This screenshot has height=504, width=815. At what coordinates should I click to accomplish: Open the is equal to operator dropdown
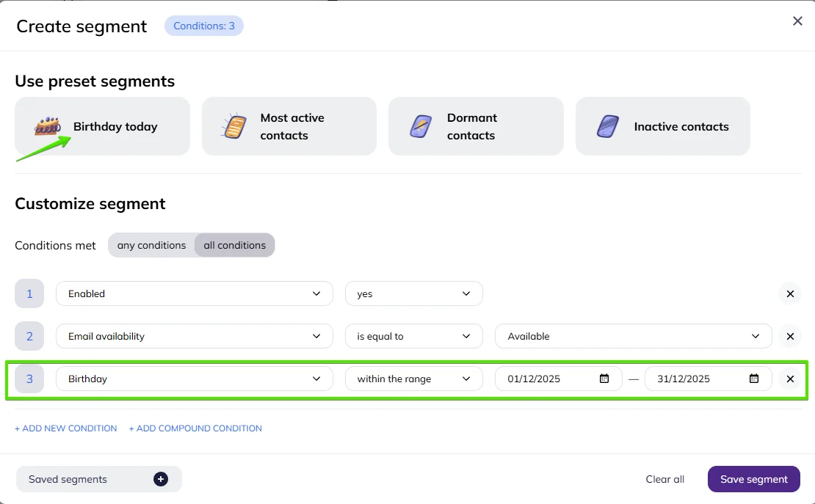413,336
